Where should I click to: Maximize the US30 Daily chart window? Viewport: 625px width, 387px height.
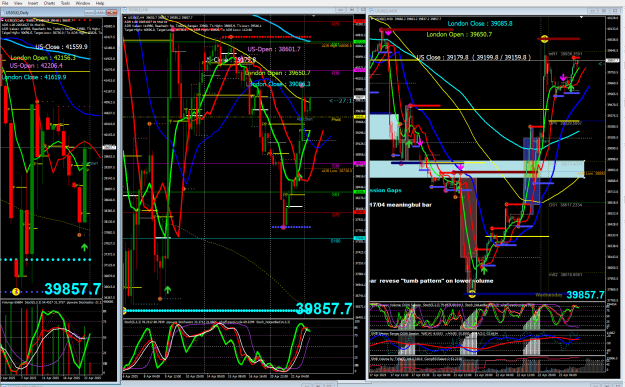[x=100, y=13]
